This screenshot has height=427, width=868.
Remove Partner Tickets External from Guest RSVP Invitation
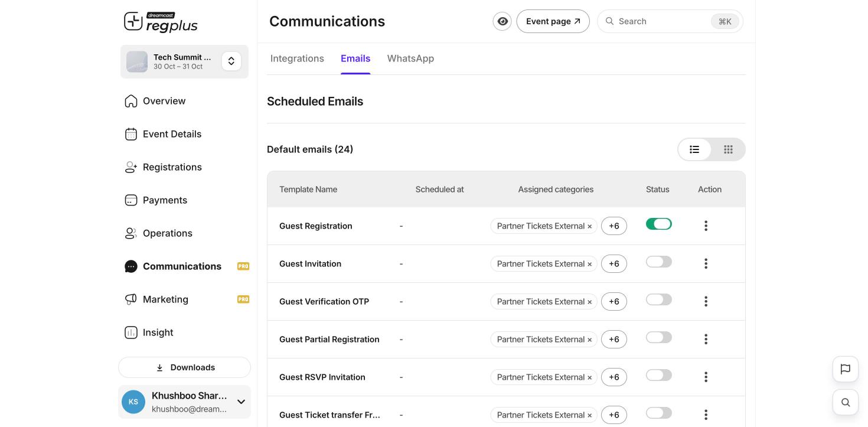589,377
